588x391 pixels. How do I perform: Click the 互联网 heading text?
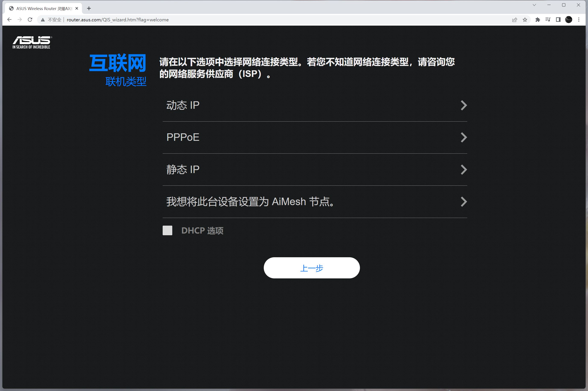coord(118,63)
